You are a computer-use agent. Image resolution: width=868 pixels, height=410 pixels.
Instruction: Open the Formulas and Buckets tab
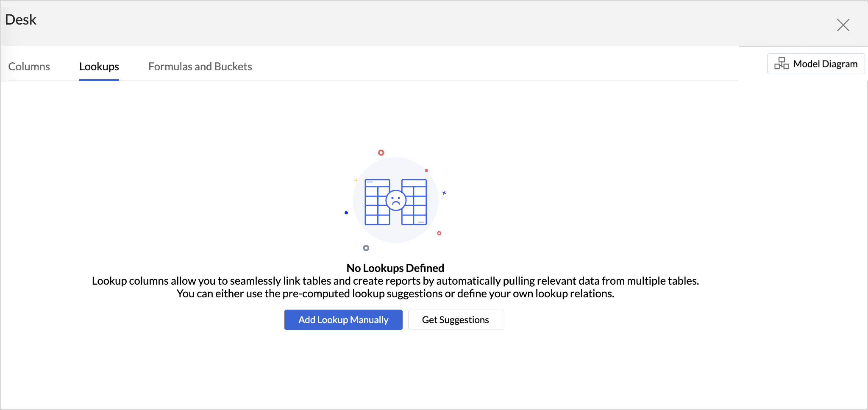pyautogui.click(x=200, y=66)
